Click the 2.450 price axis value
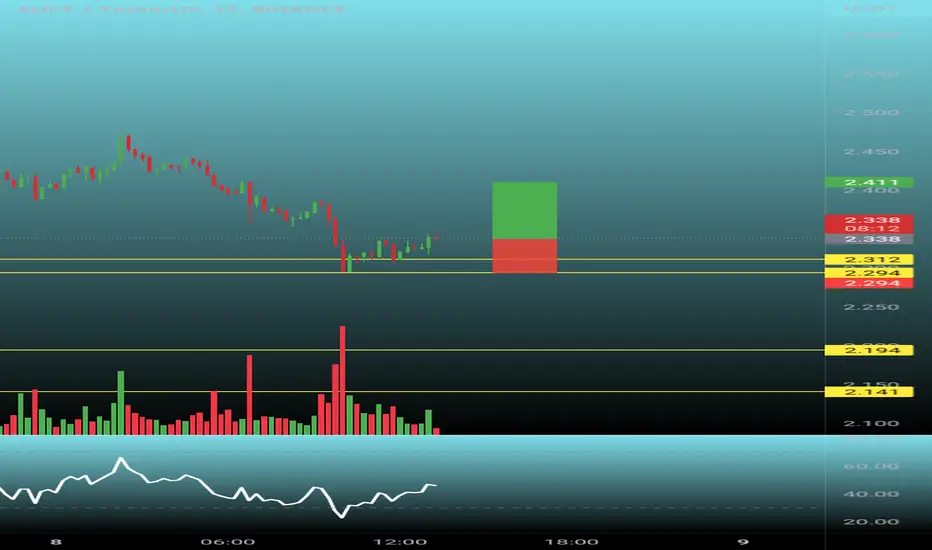The width and height of the screenshot is (932, 550). pyautogui.click(x=871, y=152)
